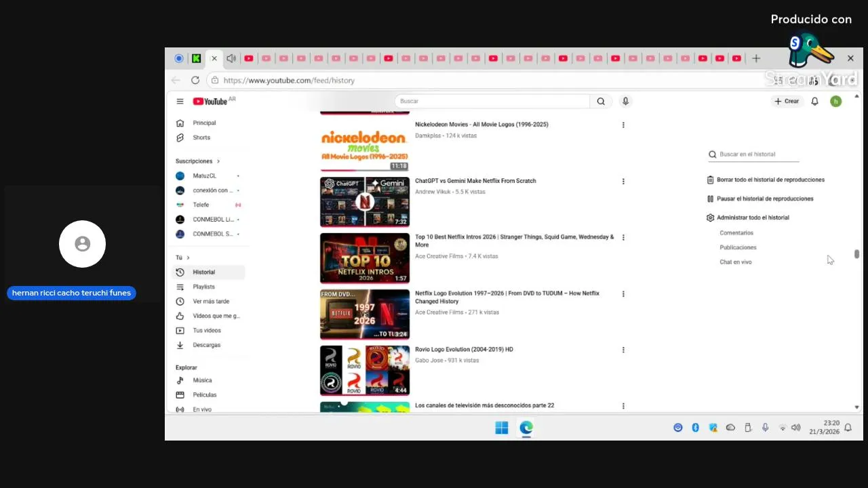Click the Crear button
868x488 pixels.
[787, 101]
